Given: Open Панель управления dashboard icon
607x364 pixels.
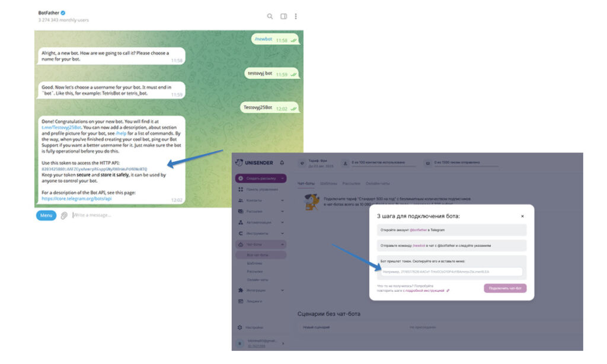Looking at the screenshot, I should coord(241,189).
